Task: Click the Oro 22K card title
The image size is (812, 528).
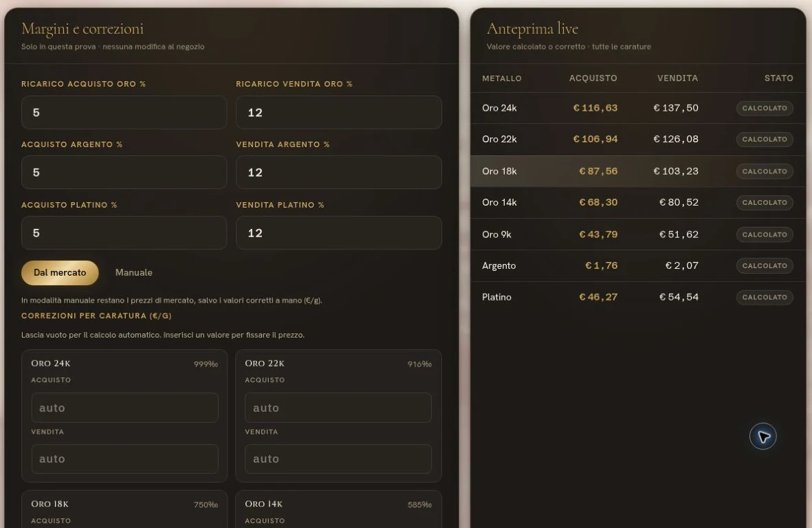Action: pyautogui.click(x=265, y=364)
